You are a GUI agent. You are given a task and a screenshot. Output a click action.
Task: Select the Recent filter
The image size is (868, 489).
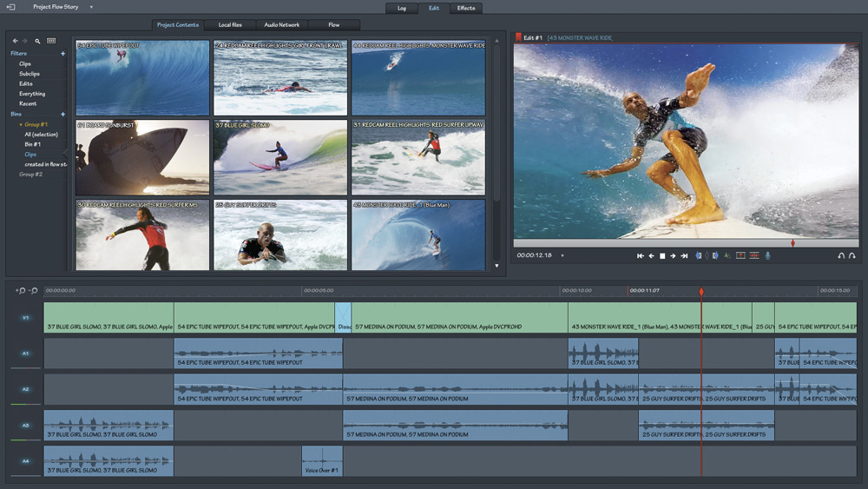28,103
